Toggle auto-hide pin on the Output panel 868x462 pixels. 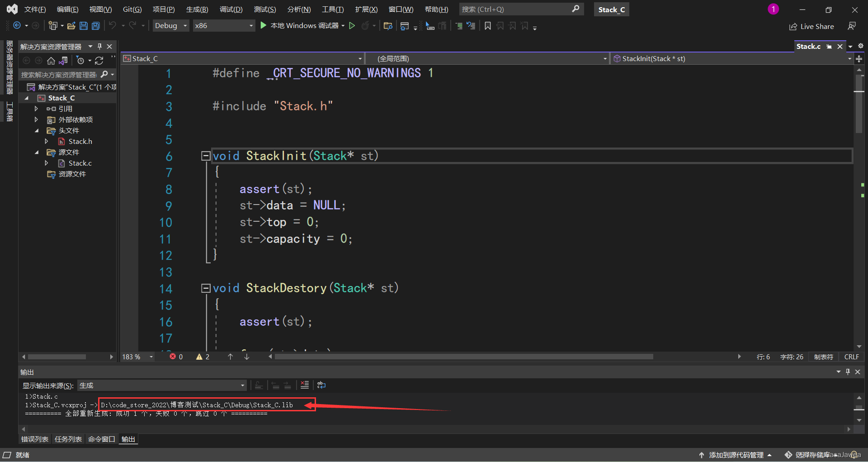click(848, 372)
